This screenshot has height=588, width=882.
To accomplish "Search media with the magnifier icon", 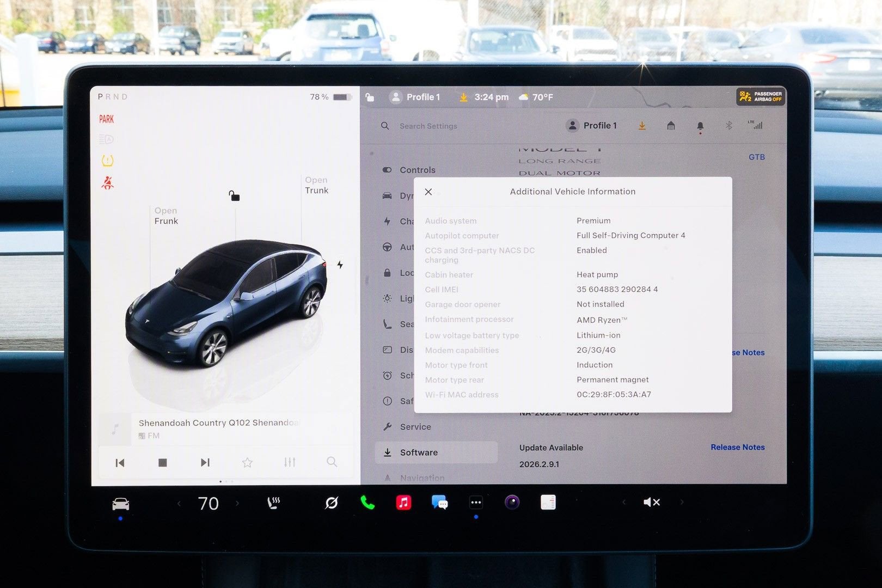I will [332, 462].
